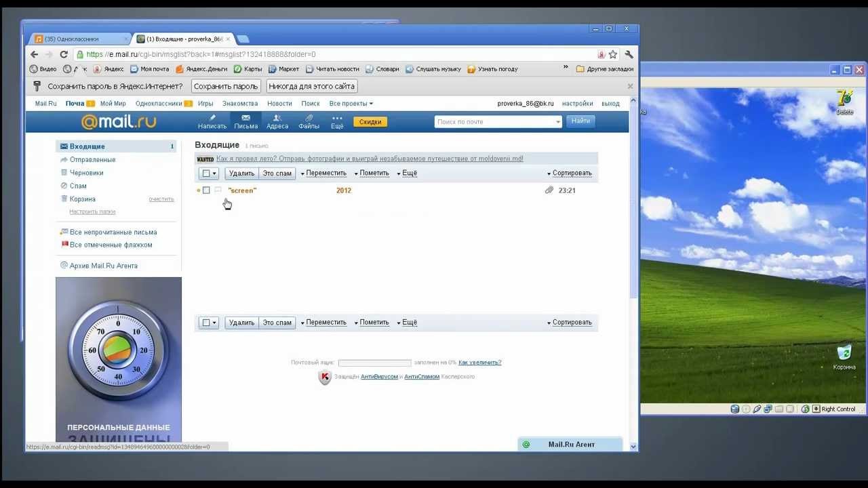This screenshot has height=488, width=868.
Task: Open the Яндекс bookmark
Action: pyautogui.click(x=108, y=69)
